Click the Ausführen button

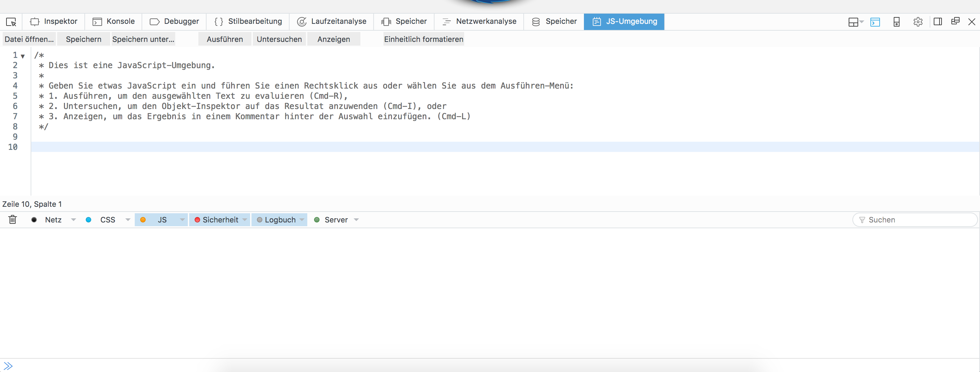tap(225, 39)
